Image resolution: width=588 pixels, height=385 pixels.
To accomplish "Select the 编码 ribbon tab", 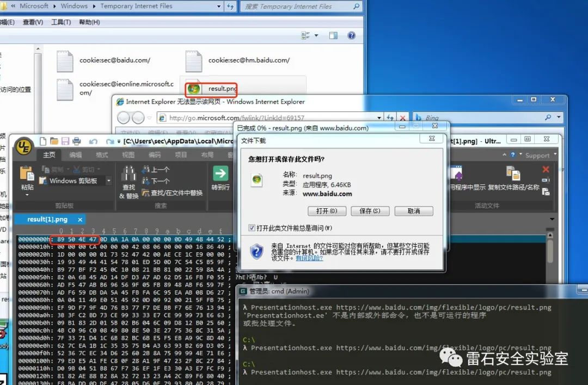I will (x=155, y=154).
